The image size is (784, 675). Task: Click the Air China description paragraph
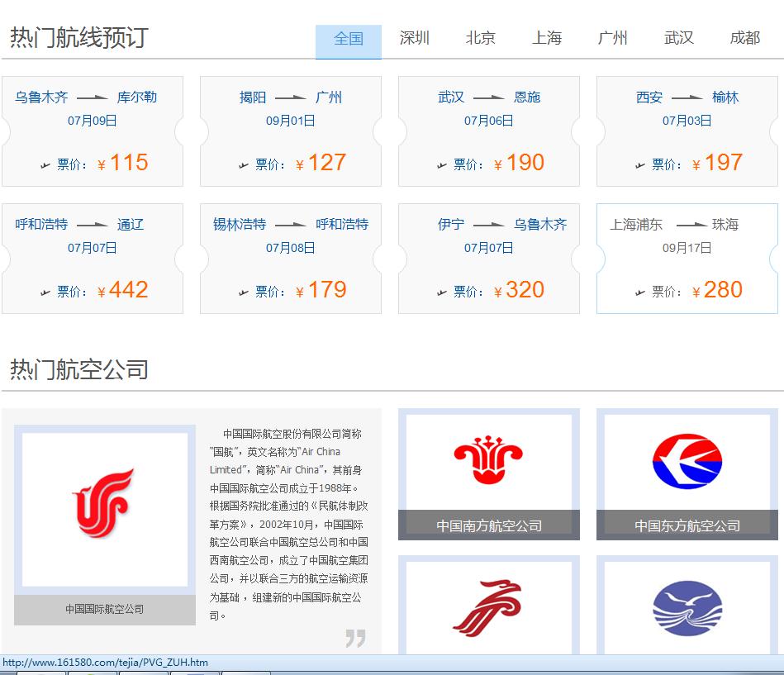(289, 525)
